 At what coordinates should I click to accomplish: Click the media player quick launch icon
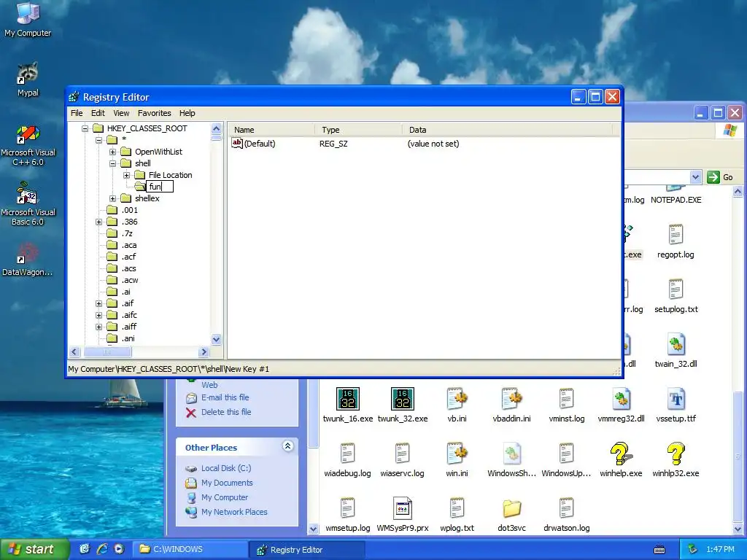pos(119,549)
